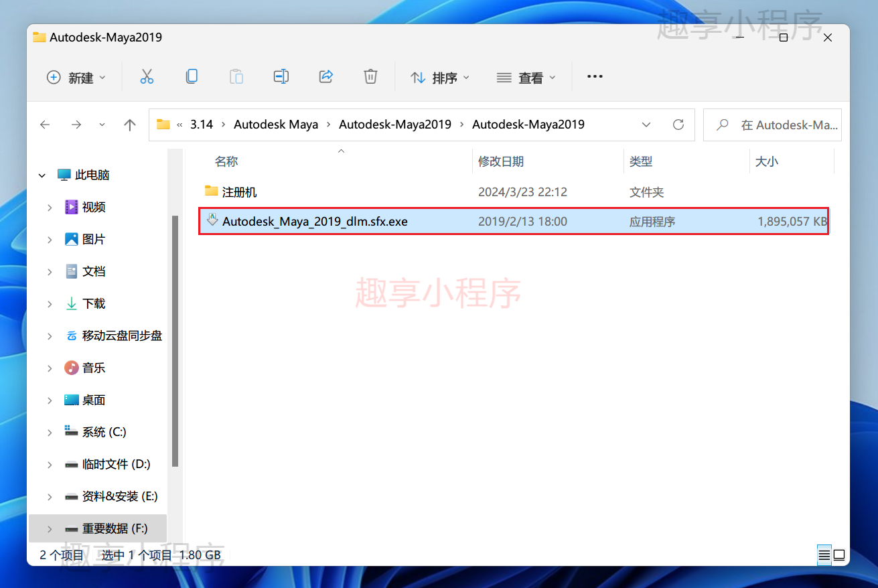The height and width of the screenshot is (588, 878).
Task: Open address bar history dropdown chevron
Action: [646, 125]
